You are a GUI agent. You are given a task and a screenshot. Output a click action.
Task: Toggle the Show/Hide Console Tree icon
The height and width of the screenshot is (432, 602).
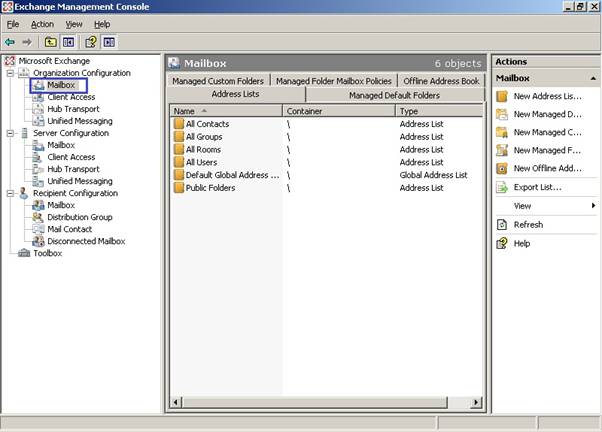tap(68, 42)
